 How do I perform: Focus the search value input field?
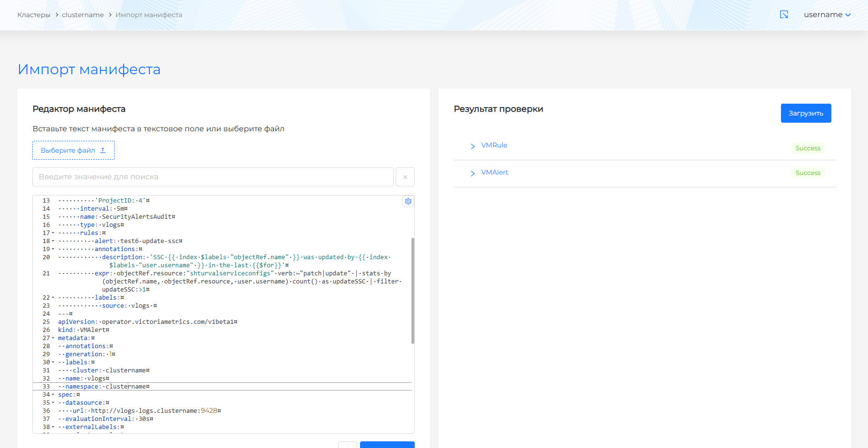click(x=213, y=177)
